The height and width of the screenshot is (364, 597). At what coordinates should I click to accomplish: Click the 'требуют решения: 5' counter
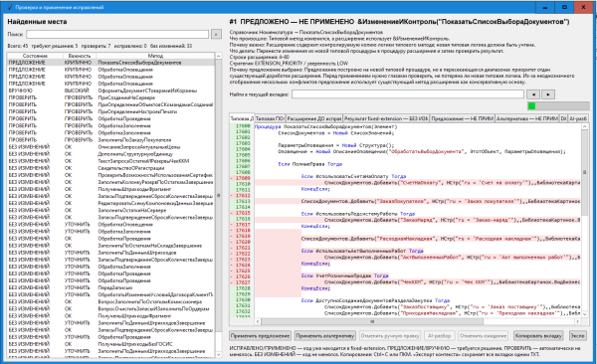click(x=55, y=46)
